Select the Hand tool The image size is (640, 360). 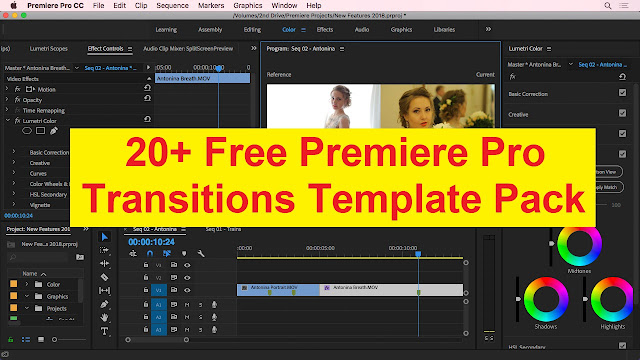coord(104,317)
